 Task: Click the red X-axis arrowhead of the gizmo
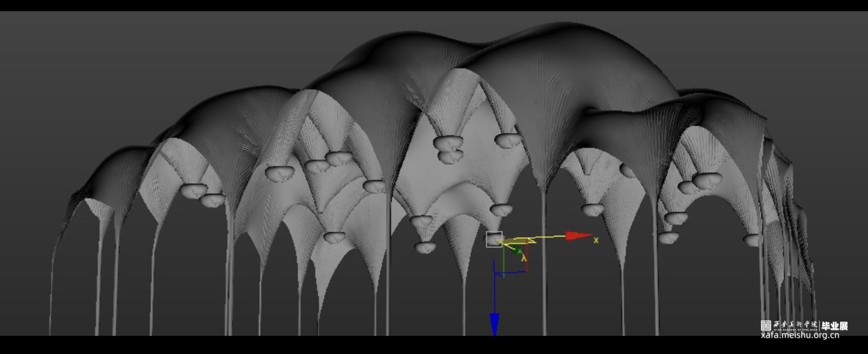[578, 236]
